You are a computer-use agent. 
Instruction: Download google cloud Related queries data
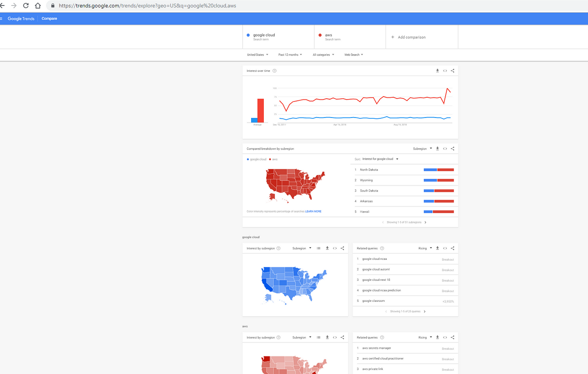tap(437, 248)
